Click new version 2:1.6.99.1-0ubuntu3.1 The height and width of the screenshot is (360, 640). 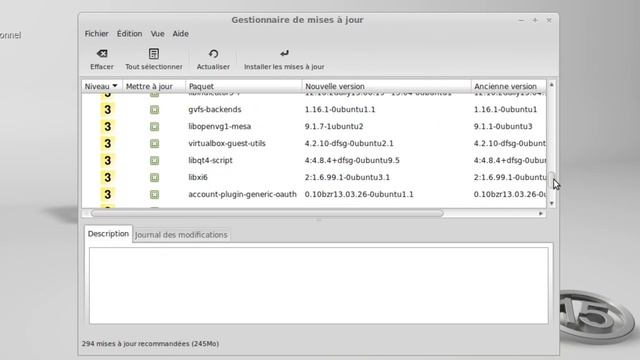tap(347, 177)
